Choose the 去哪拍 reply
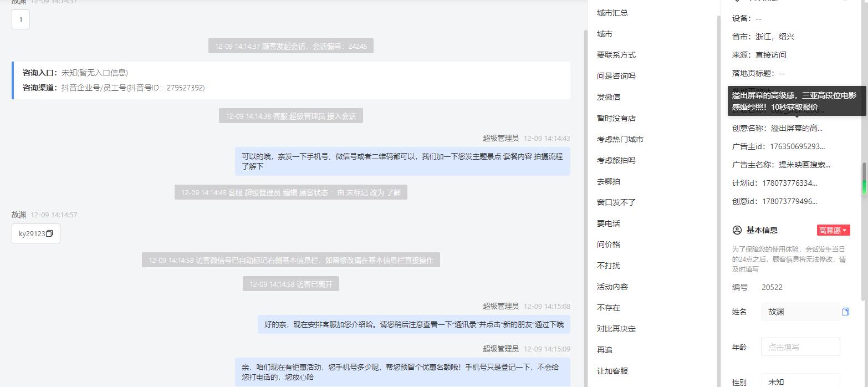This screenshot has height=387, width=868. (x=609, y=181)
